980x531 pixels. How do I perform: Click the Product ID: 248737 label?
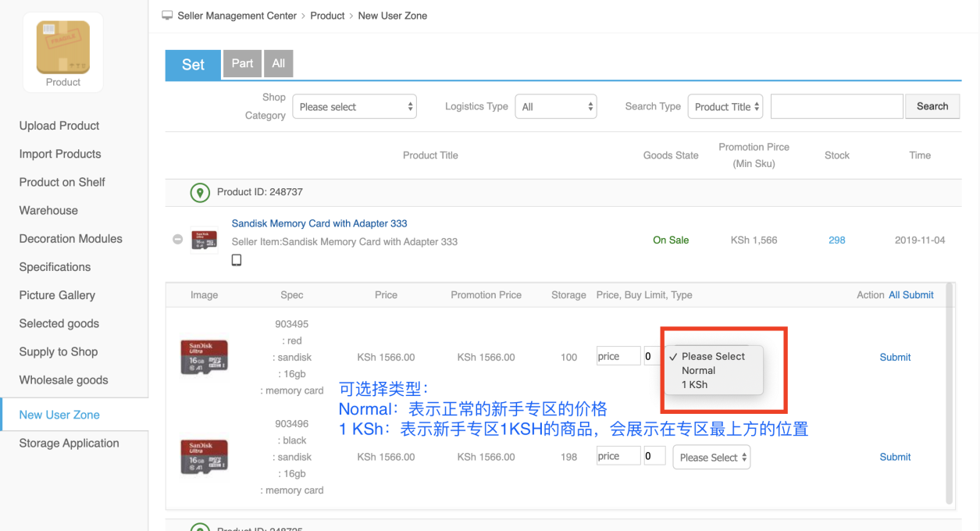(260, 192)
